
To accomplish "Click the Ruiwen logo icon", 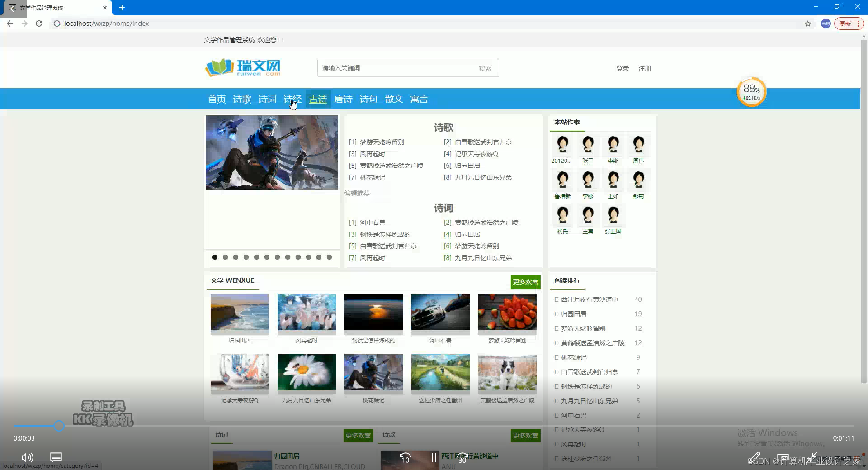I will pos(220,67).
